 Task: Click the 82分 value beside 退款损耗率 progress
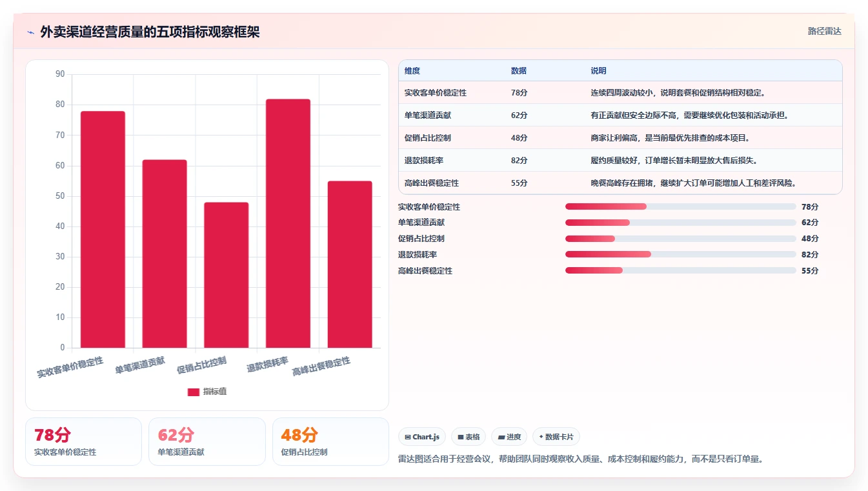click(x=810, y=255)
